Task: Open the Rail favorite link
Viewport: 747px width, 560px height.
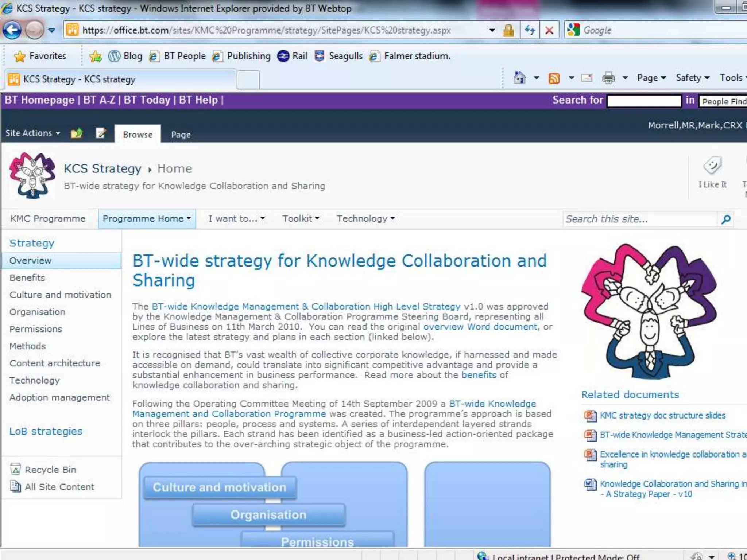Action: [x=292, y=56]
